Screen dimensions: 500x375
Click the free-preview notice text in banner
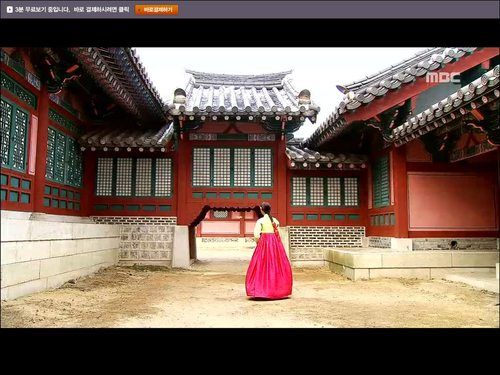click(x=72, y=10)
